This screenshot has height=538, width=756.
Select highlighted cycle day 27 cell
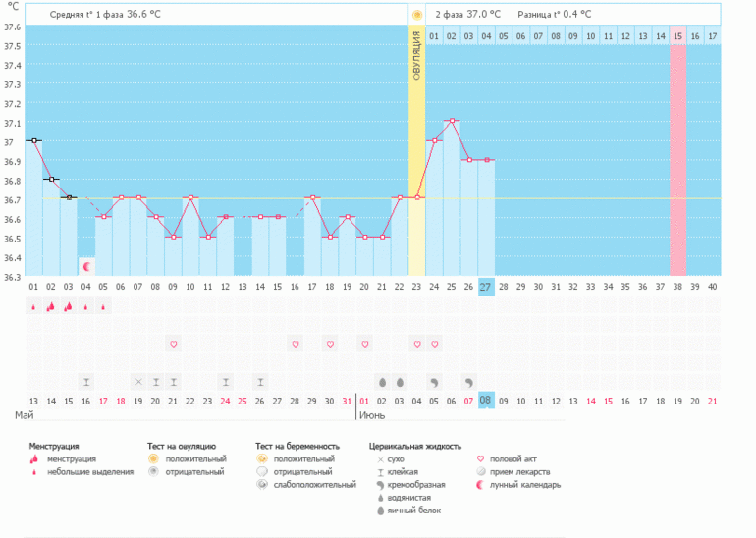pos(486,287)
